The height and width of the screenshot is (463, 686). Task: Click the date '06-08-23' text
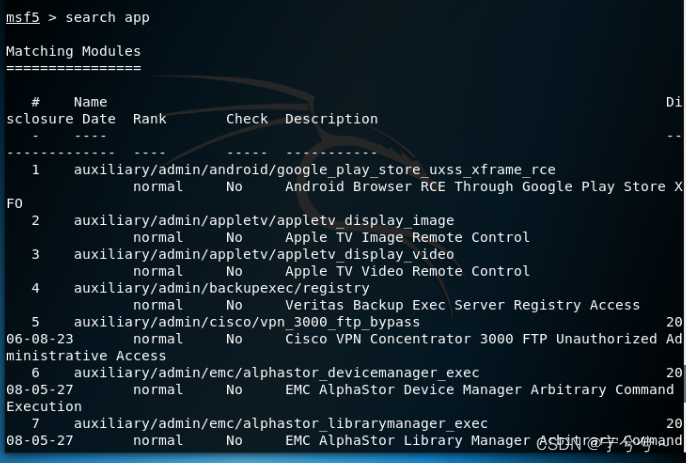pyautogui.click(x=40, y=339)
